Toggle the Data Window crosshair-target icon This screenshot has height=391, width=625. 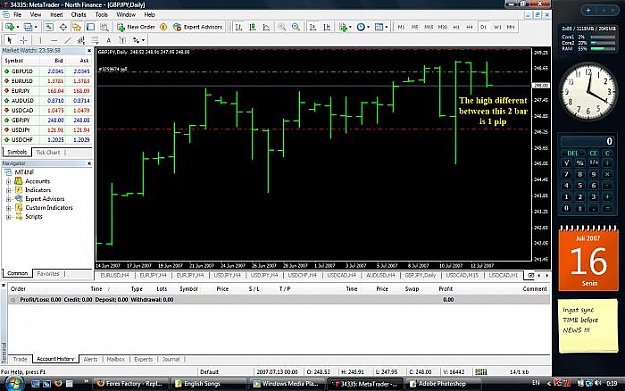pos(63,27)
